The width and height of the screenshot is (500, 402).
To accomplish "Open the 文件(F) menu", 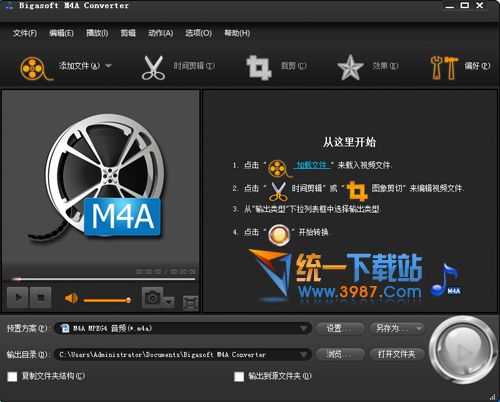I will pyautogui.click(x=25, y=33).
